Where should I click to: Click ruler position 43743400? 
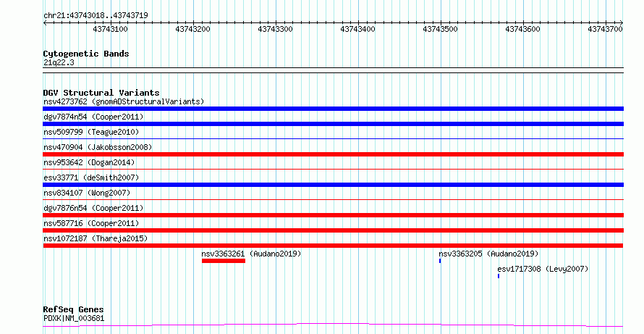pos(357,29)
